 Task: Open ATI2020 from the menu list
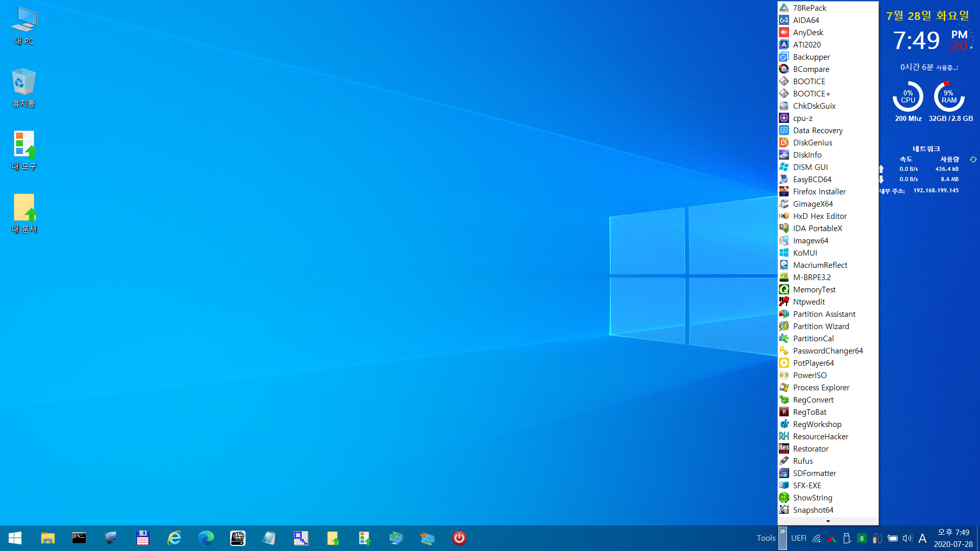pos(828,44)
